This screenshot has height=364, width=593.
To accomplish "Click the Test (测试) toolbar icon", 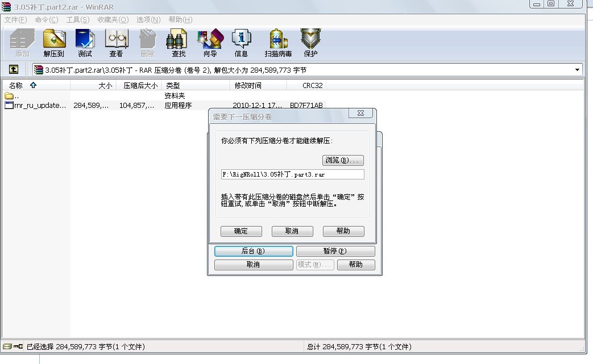I will pyautogui.click(x=85, y=43).
